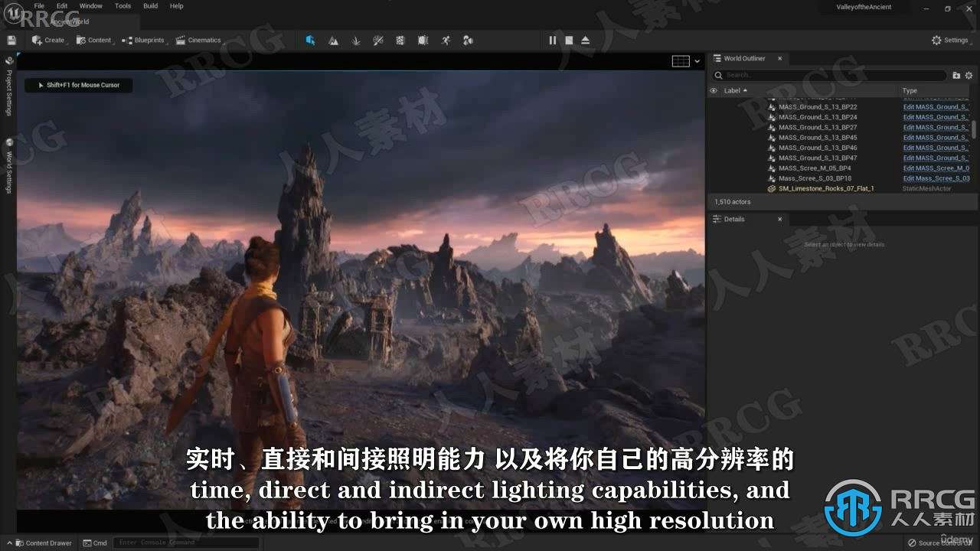The height and width of the screenshot is (551, 980).
Task: Open World Outliner view options gear
Action: [969, 75]
